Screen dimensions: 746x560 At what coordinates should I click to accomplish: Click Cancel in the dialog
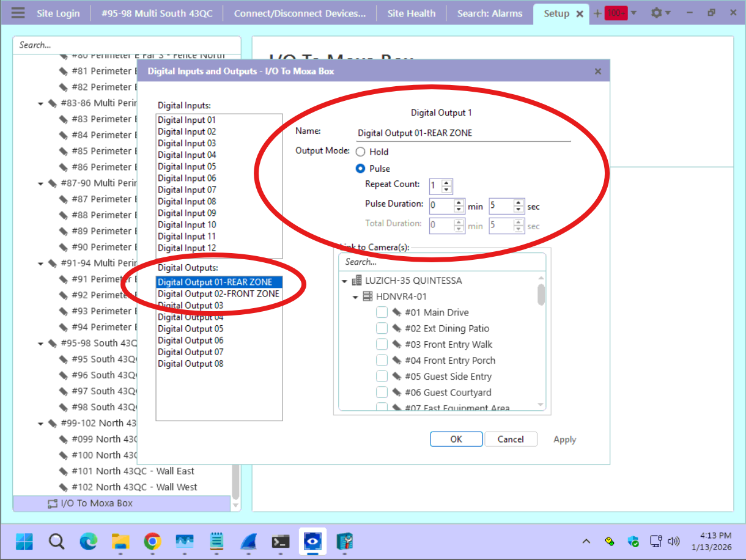511,439
